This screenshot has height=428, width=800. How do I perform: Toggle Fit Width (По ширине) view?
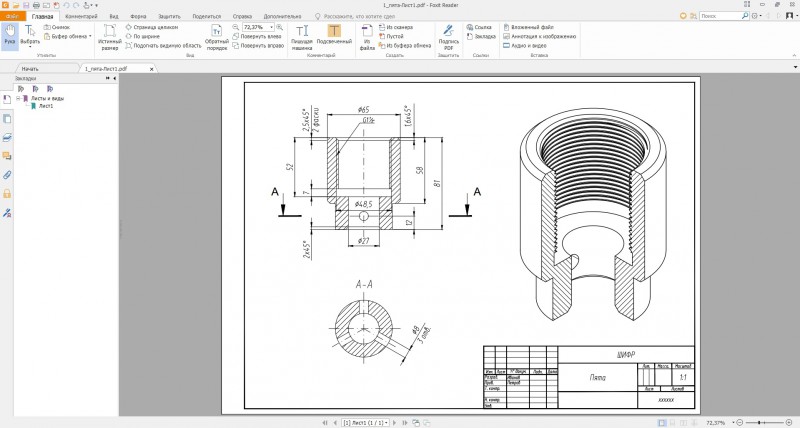146,36
